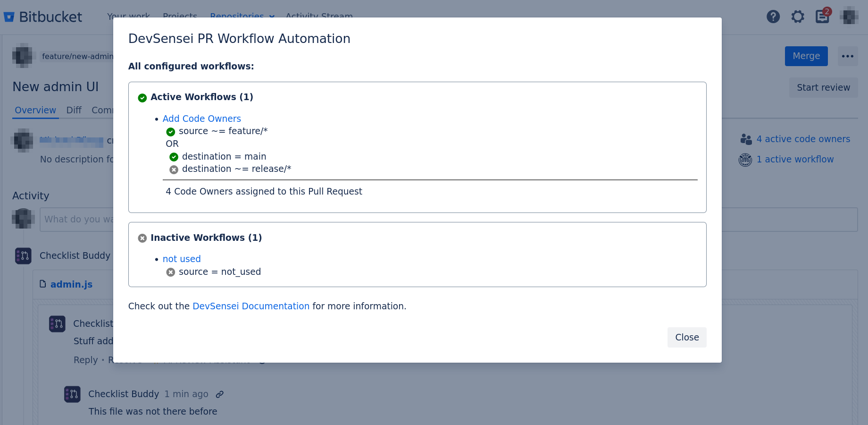Close the DevSensei workflow dialog
The height and width of the screenshot is (425, 868).
tap(687, 337)
